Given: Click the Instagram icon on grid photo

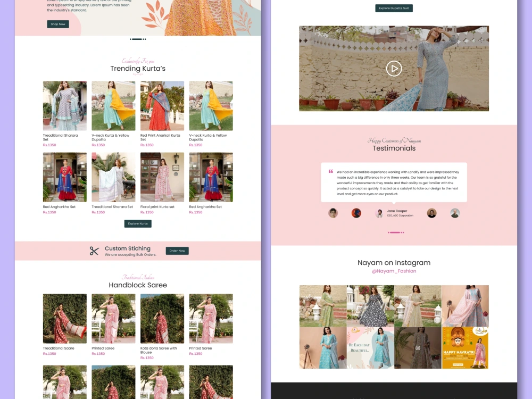Looking at the screenshot, I should pyautogui.click(x=418, y=348).
